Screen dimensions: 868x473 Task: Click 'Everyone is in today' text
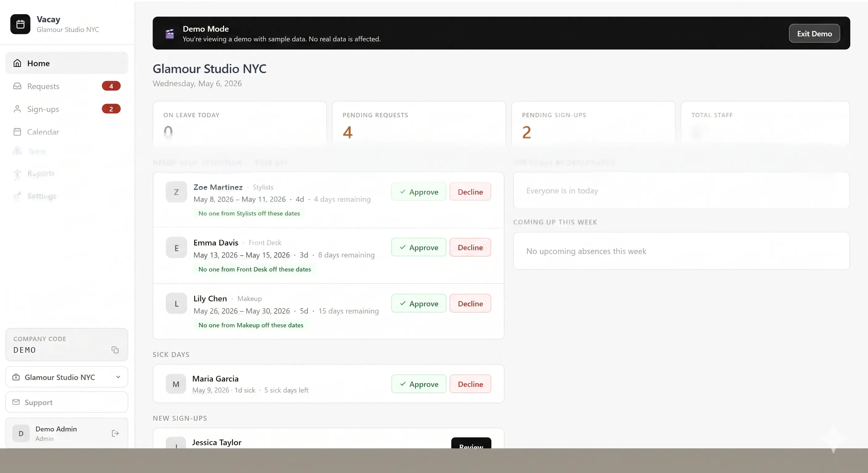tap(562, 191)
